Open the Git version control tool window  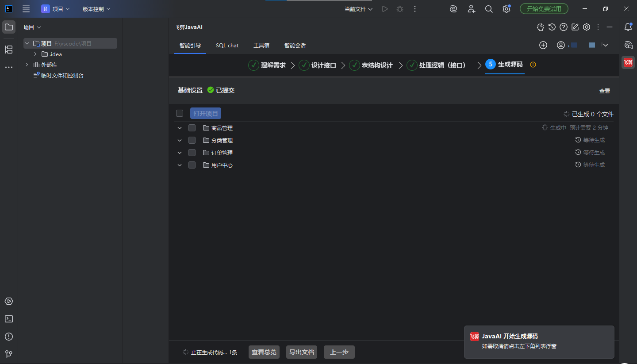(9, 354)
